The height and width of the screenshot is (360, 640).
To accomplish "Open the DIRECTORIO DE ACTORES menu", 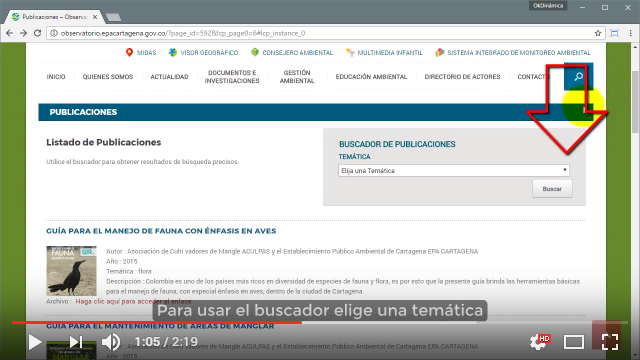I will [462, 77].
